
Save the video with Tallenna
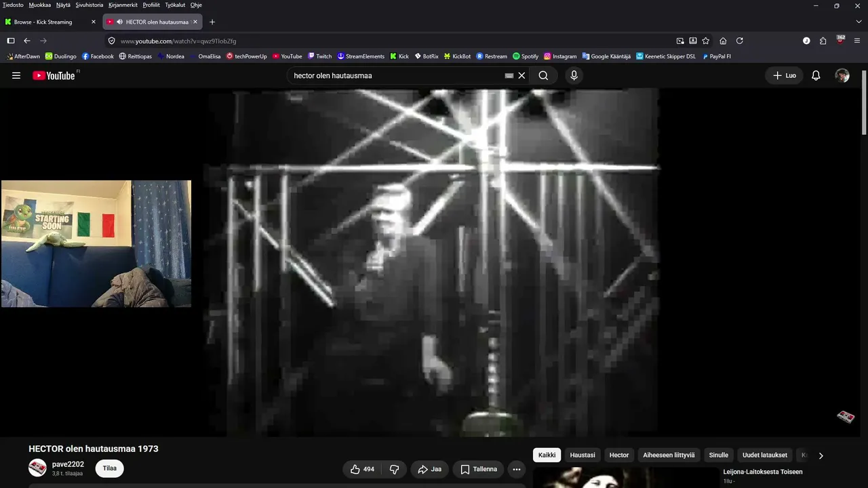coord(479,469)
